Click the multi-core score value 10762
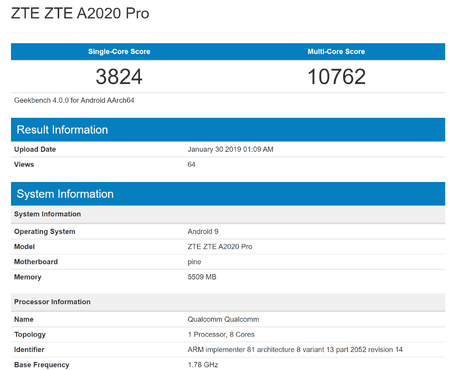Image resolution: width=450 pixels, height=370 pixels. [x=336, y=77]
